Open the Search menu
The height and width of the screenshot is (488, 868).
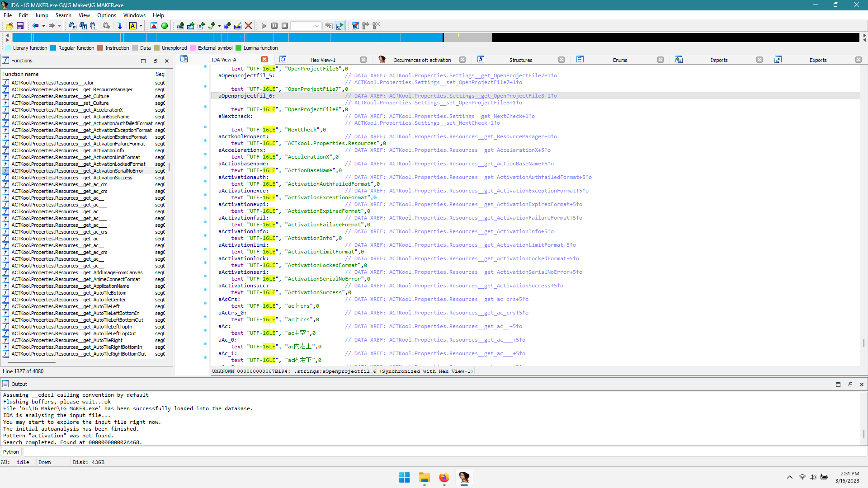(x=63, y=15)
